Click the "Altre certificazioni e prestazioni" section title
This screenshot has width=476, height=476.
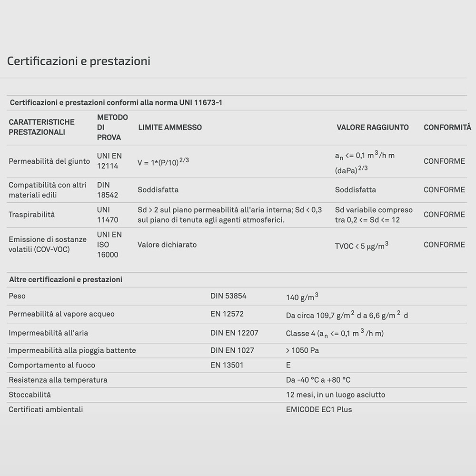pyautogui.click(x=66, y=279)
